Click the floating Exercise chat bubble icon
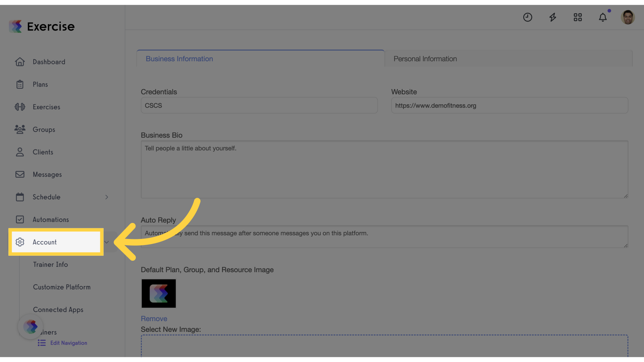Screen dimensions: 644x362 pos(31,326)
